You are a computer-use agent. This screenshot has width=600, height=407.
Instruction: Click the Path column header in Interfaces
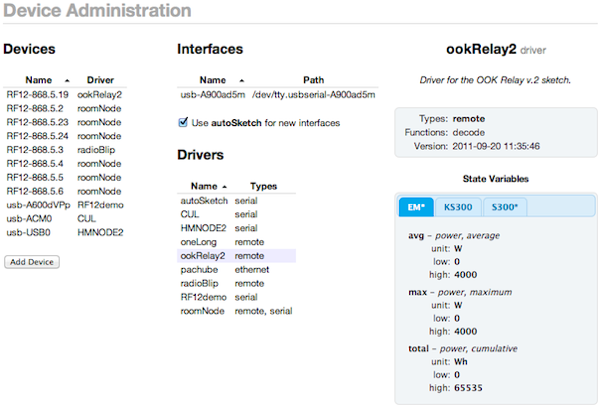coord(313,80)
